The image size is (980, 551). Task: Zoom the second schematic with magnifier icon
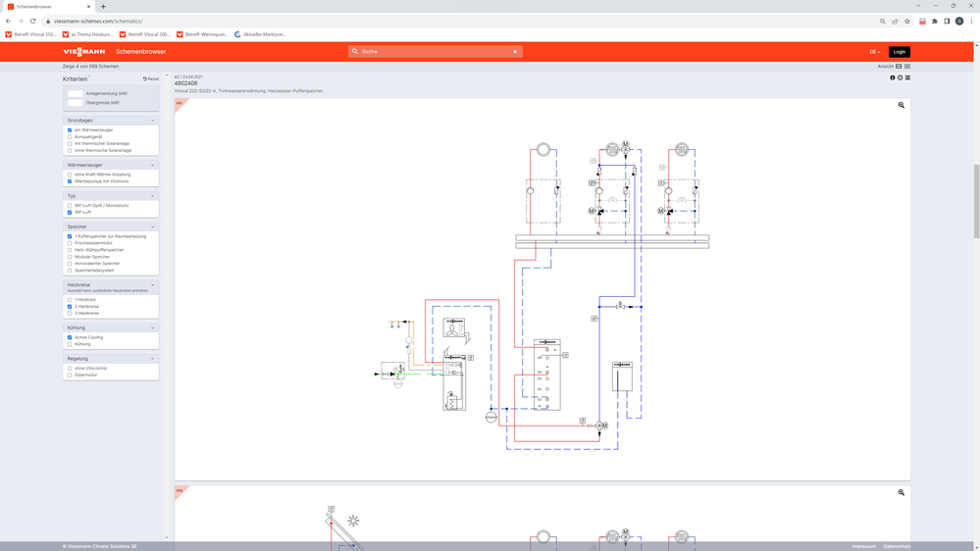click(x=901, y=493)
